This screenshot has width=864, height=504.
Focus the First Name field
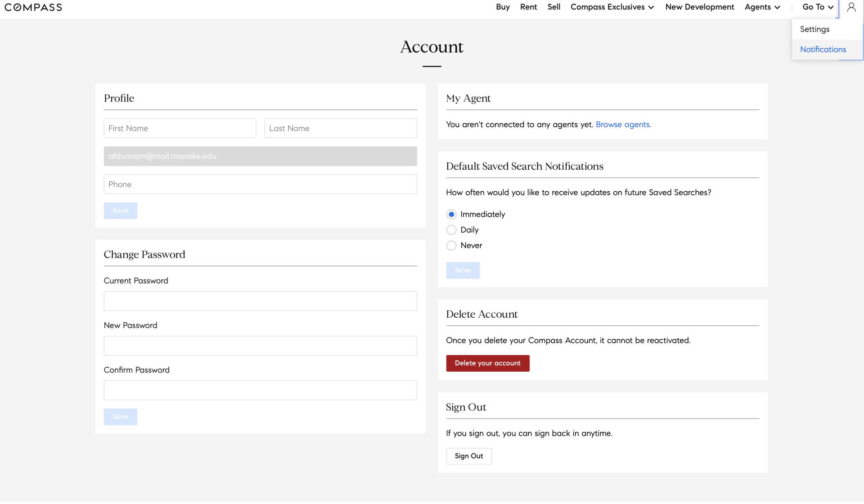(180, 129)
